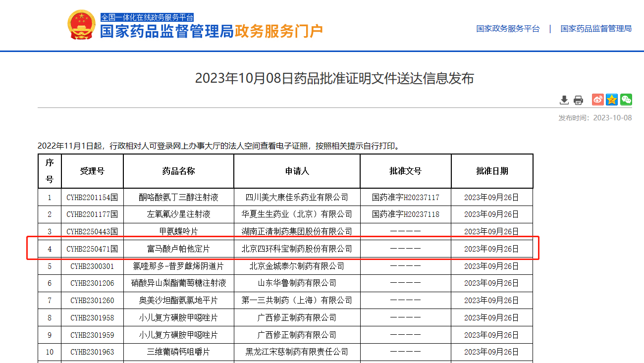Screen dimensions: 644x363
Task: Click the 受理号 column header
Action: [92, 171]
